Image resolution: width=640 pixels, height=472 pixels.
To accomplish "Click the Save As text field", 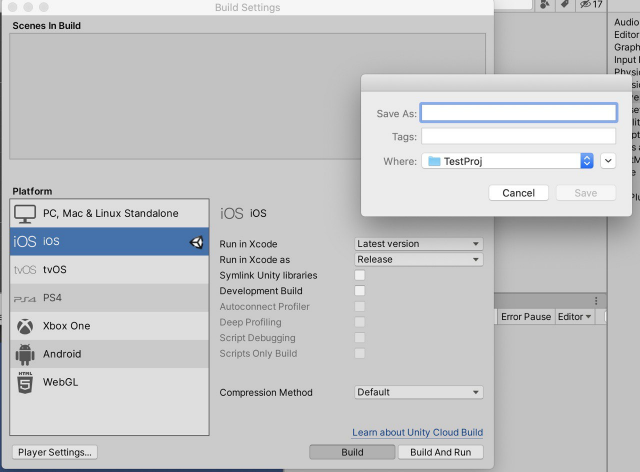I will (x=519, y=113).
